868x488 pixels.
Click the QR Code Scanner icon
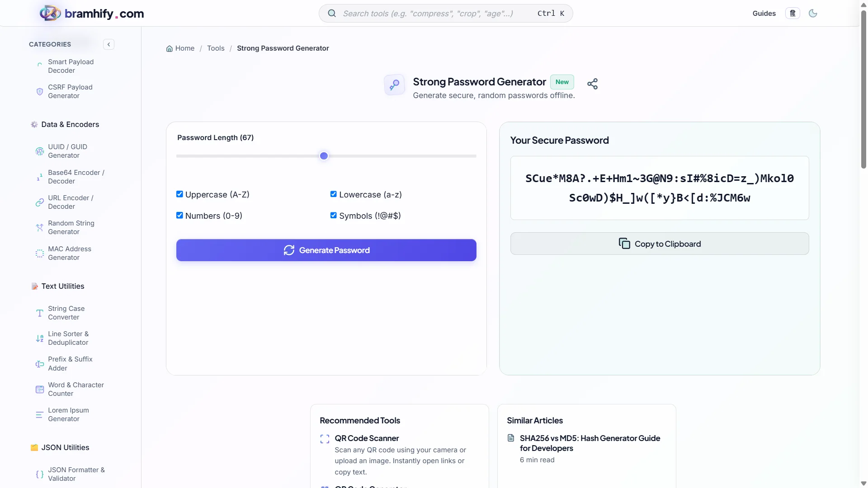325,439
